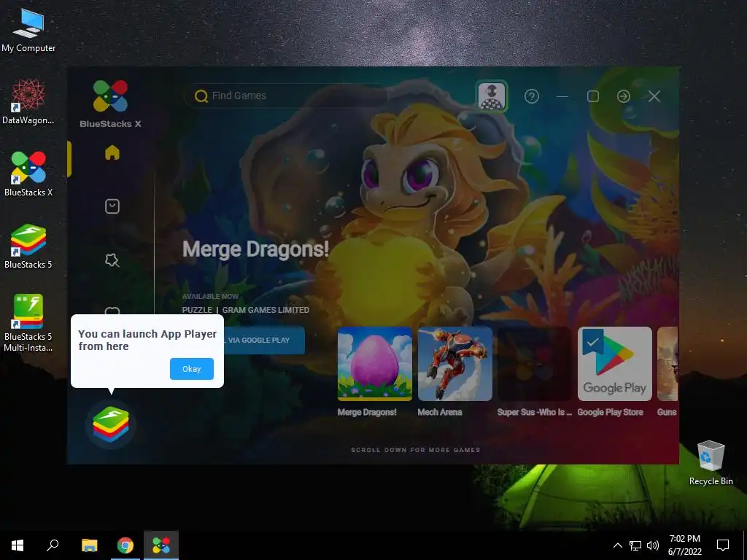Open the help question mark icon
The height and width of the screenshot is (560, 747).
(532, 96)
